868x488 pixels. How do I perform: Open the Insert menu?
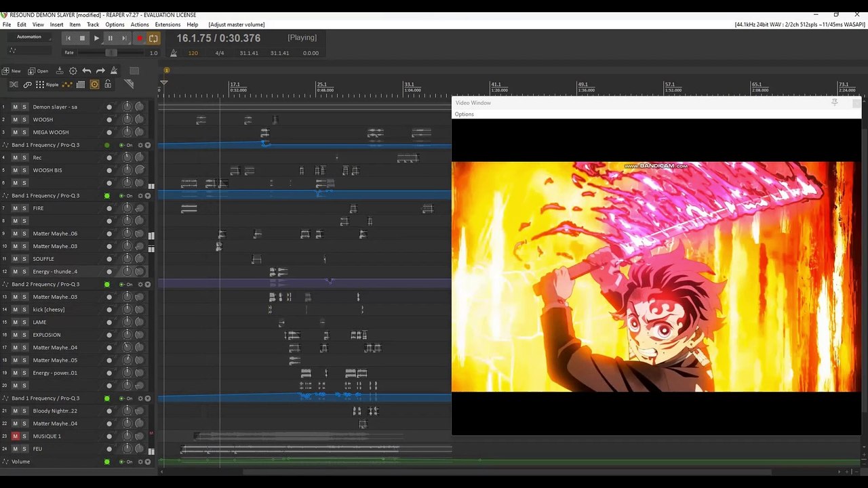pos(57,24)
